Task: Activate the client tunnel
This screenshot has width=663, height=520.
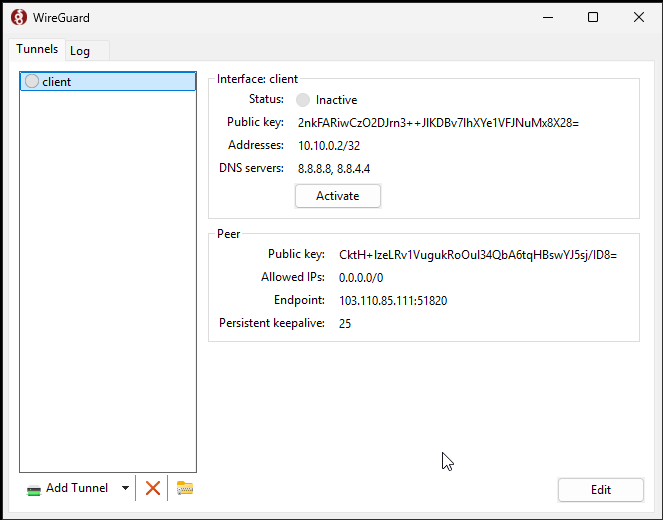Action: click(x=338, y=196)
